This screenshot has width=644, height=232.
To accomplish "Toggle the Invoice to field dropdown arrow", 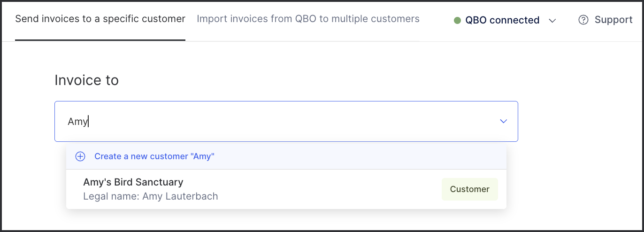I will (x=503, y=121).
